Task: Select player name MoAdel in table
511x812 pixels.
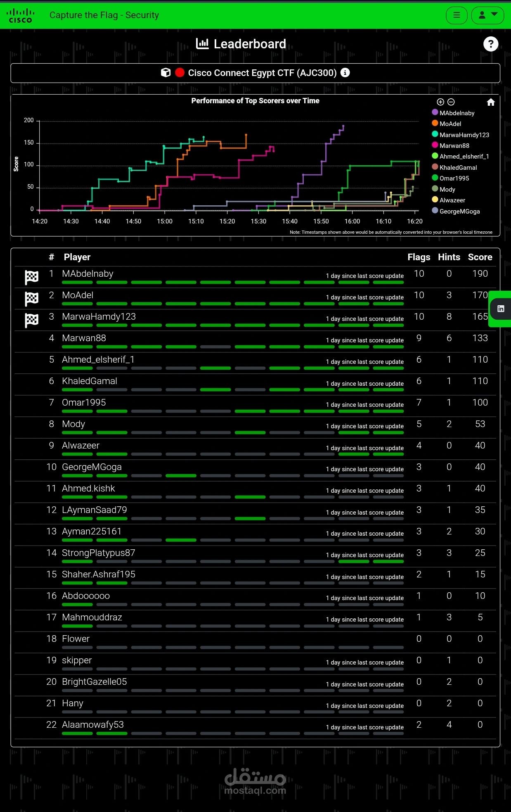Action: [x=78, y=295]
